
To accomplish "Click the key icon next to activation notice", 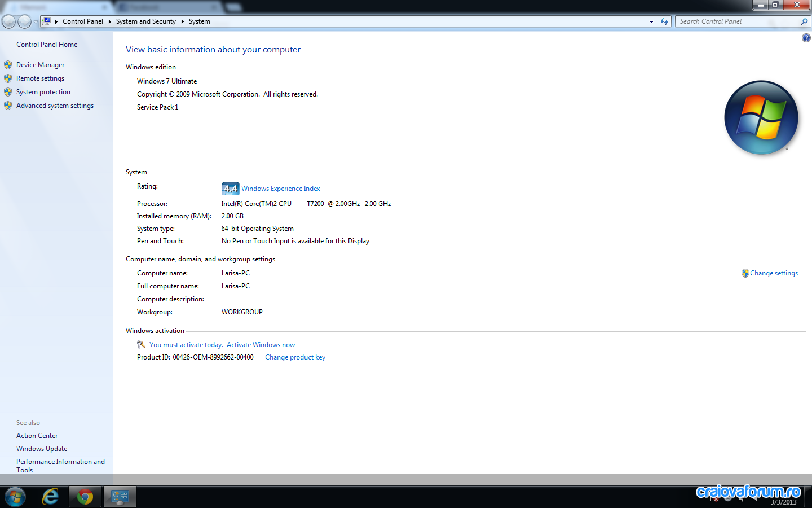I will pyautogui.click(x=141, y=345).
